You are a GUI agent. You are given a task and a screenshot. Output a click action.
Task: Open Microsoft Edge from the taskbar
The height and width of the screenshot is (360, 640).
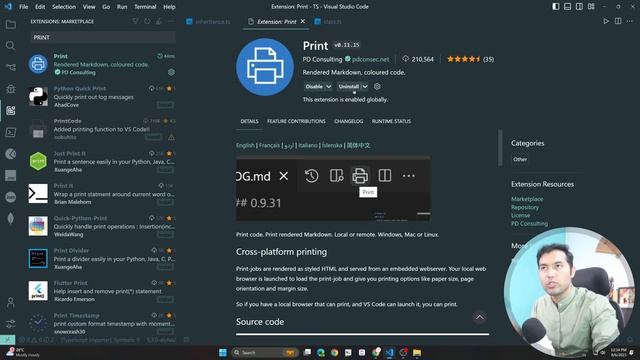tap(321, 352)
